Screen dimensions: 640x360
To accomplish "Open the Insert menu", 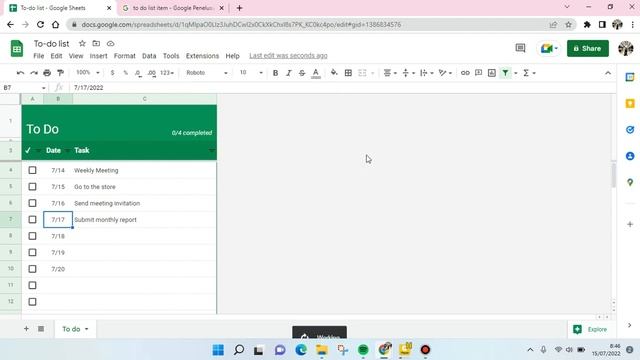I will pos(98,56).
